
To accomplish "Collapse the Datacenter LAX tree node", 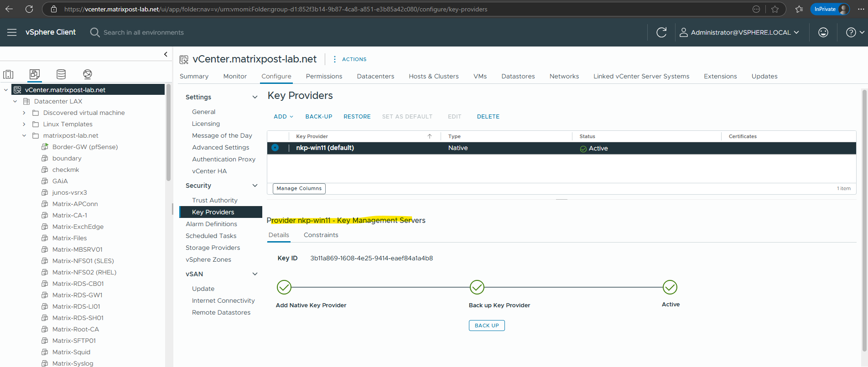I will point(15,101).
